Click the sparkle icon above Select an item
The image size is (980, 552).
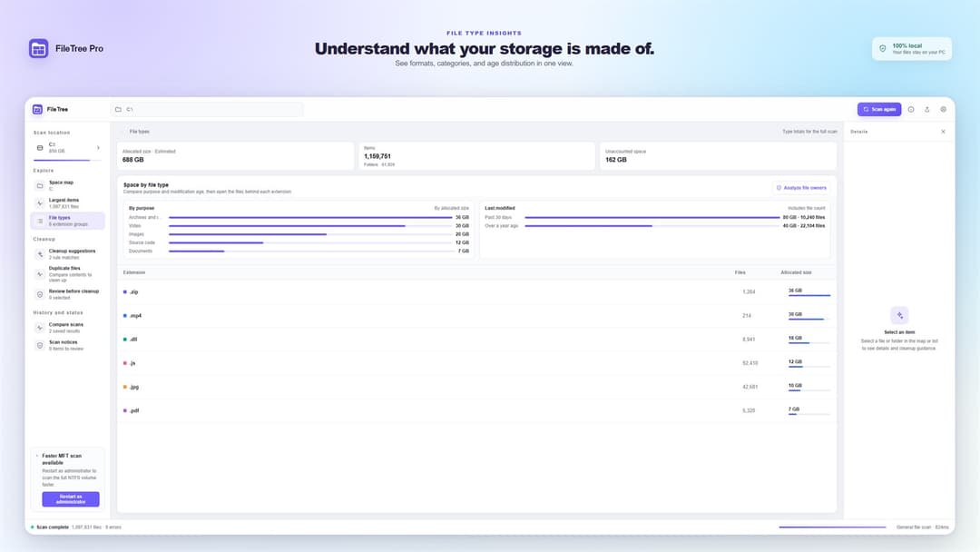(899, 315)
